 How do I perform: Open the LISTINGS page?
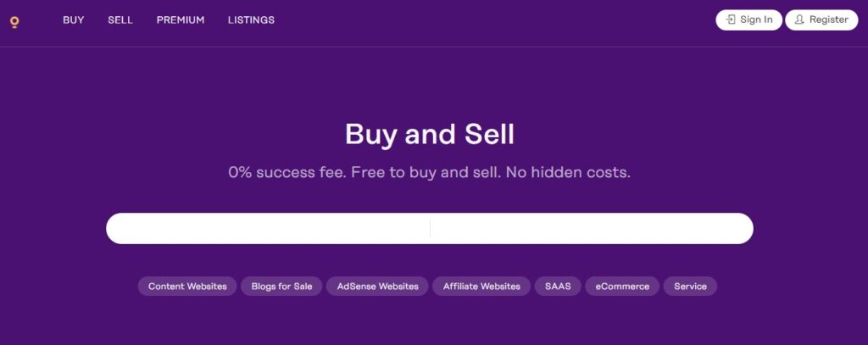coord(251,19)
